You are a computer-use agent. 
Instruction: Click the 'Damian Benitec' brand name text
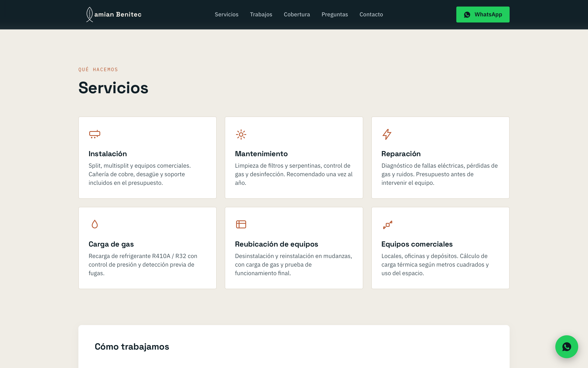point(118,15)
